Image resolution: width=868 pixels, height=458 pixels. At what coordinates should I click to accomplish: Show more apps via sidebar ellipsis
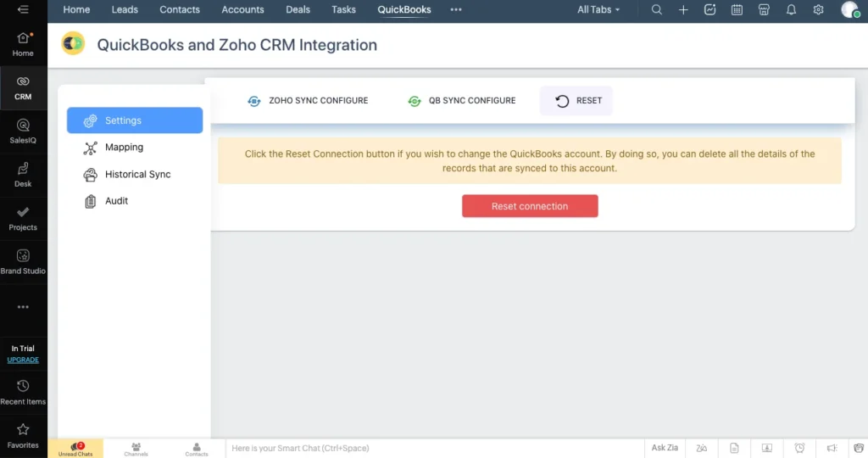click(x=23, y=307)
